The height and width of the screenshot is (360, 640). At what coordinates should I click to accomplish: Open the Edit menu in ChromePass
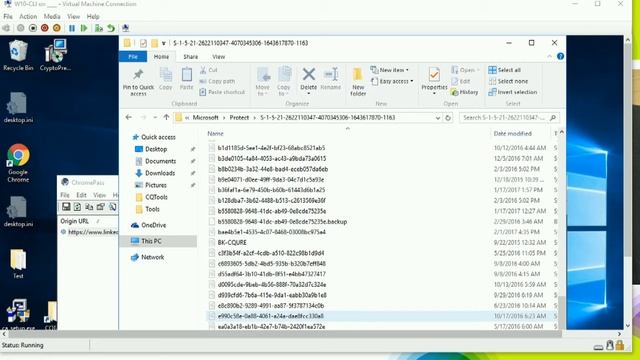(x=81, y=195)
